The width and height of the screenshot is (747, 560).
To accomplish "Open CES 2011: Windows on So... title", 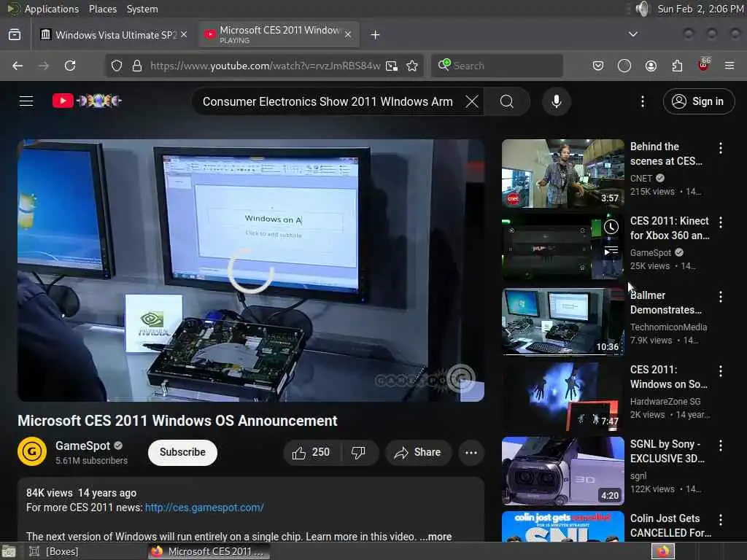I will point(668,377).
